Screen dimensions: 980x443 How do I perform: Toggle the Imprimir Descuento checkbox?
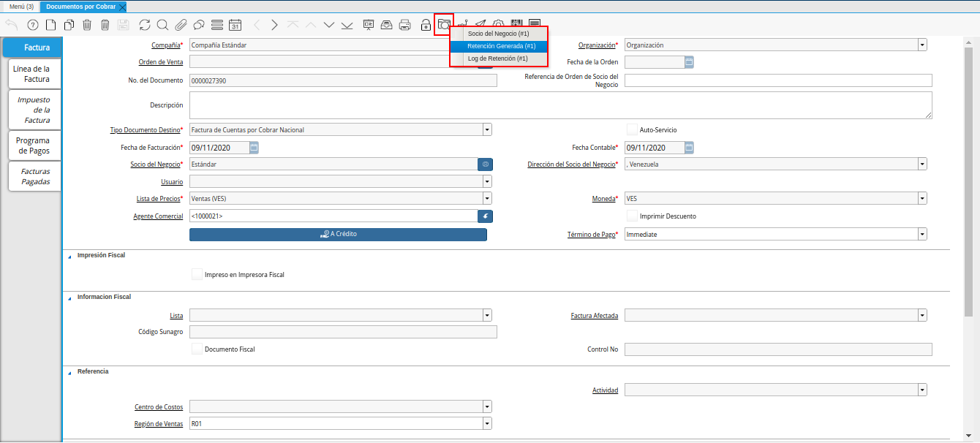(x=633, y=216)
